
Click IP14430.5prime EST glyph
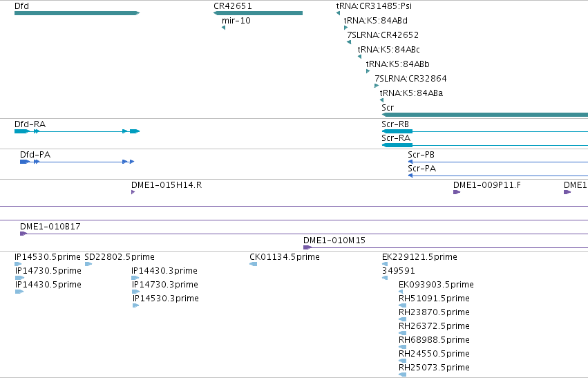point(19,292)
